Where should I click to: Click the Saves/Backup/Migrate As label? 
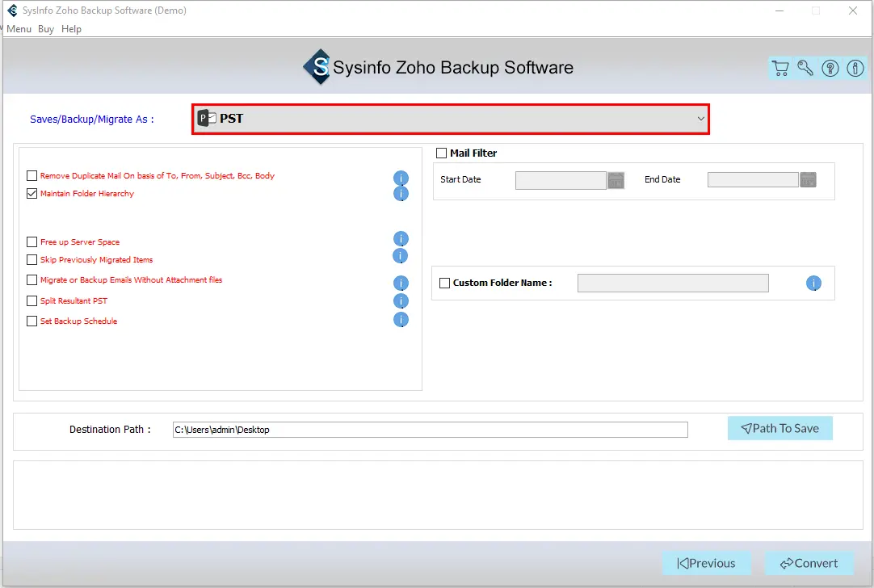(x=92, y=120)
